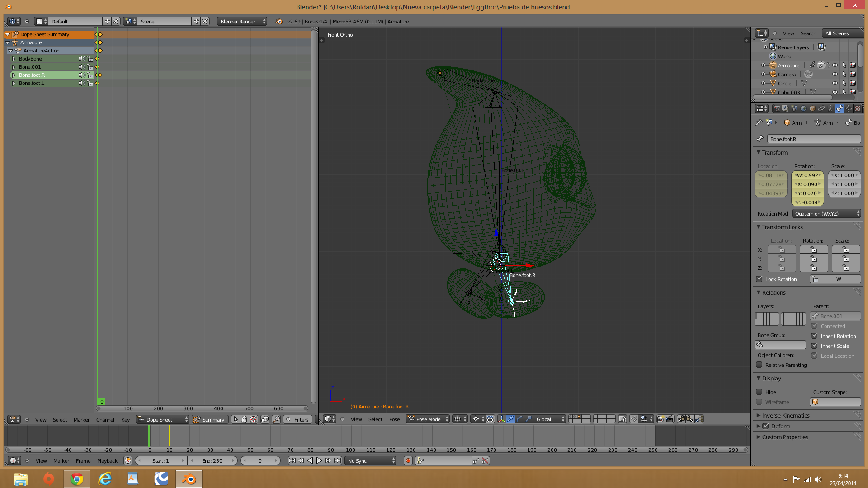This screenshot has width=868, height=488.
Task: Enable the rotate manipulator icon
Action: click(519, 419)
